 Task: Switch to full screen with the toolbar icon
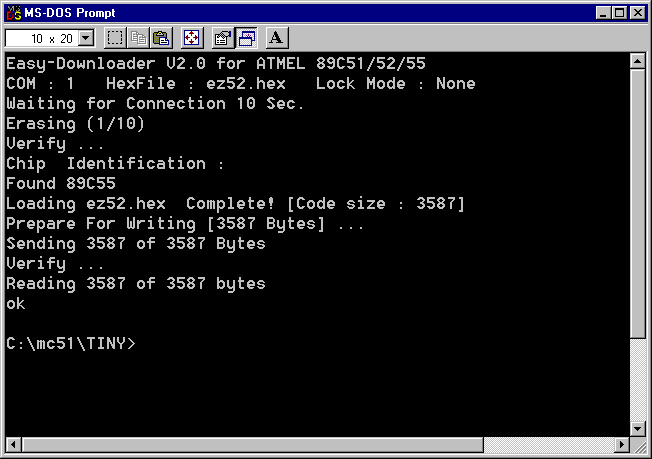pos(191,38)
